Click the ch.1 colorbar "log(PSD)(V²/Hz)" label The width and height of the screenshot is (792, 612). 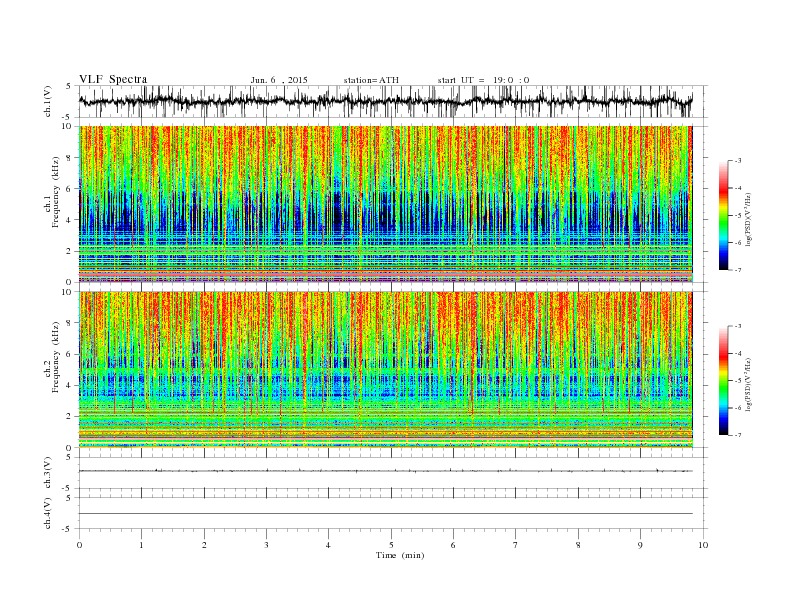coord(749,218)
